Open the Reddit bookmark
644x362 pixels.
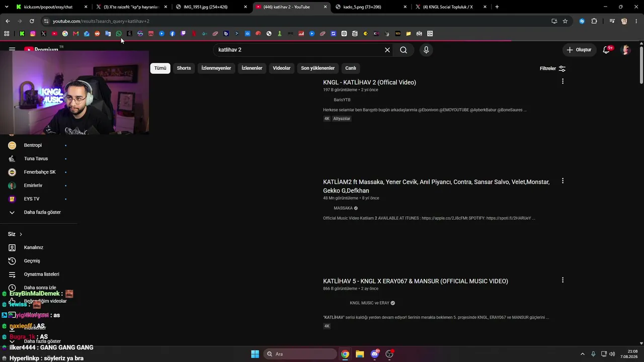(x=97, y=34)
